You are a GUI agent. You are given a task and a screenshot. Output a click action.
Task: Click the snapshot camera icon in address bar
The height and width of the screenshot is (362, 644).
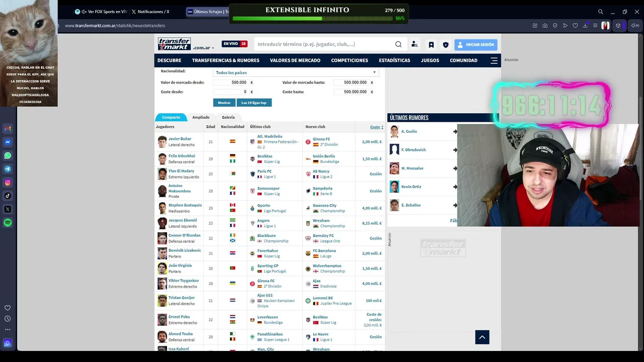click(x=545, y=26)
